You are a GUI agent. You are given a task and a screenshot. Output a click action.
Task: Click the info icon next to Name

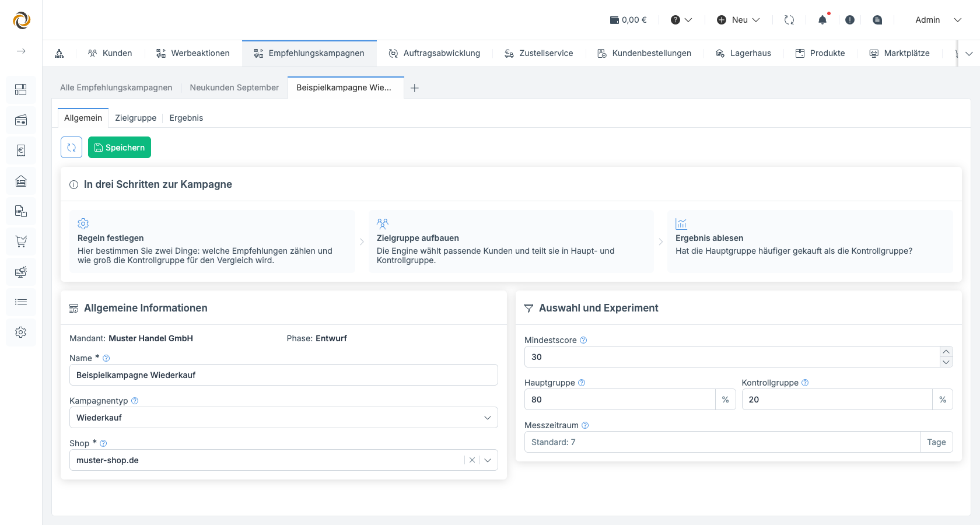[x=106, y=358]
